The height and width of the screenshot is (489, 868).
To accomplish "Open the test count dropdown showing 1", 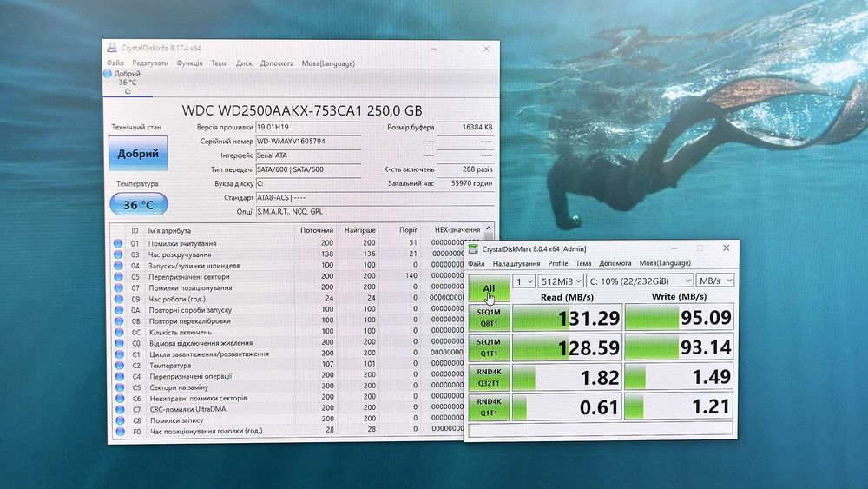I will 523,281.
